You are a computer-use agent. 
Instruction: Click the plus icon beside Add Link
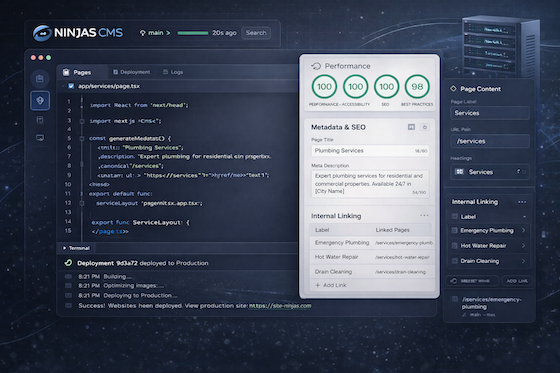point(318,285)
